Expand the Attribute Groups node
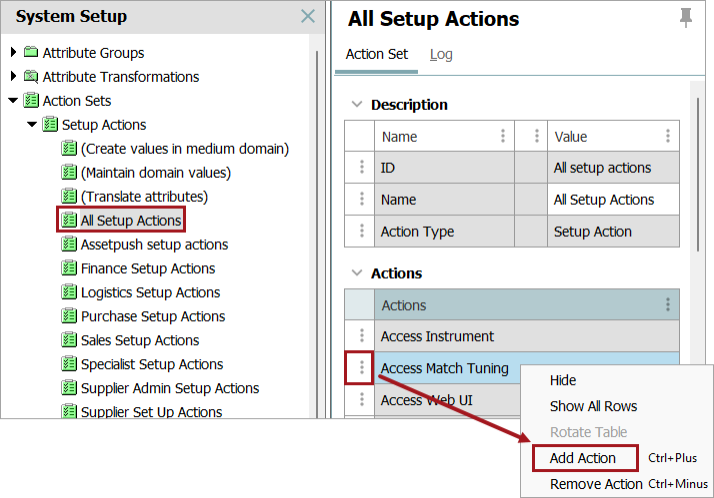The height and width of the screenshot is (498, 714). [x=14, y=52]
